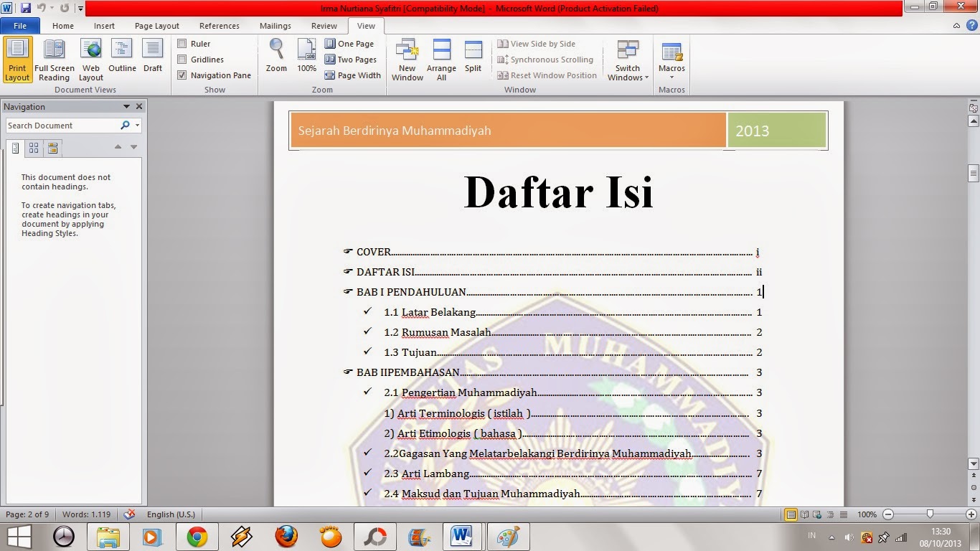
Task: Click Save icon in Quick Access toolbar
Action: click(26, 8)
